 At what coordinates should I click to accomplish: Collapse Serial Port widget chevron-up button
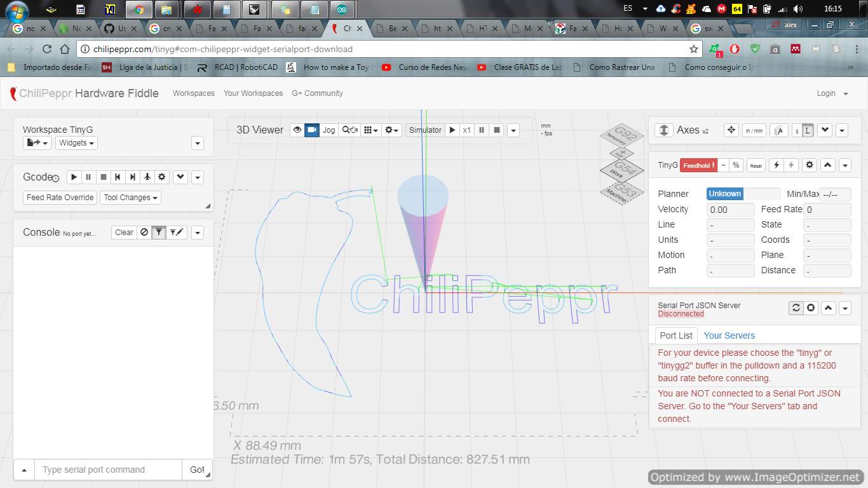828,308
